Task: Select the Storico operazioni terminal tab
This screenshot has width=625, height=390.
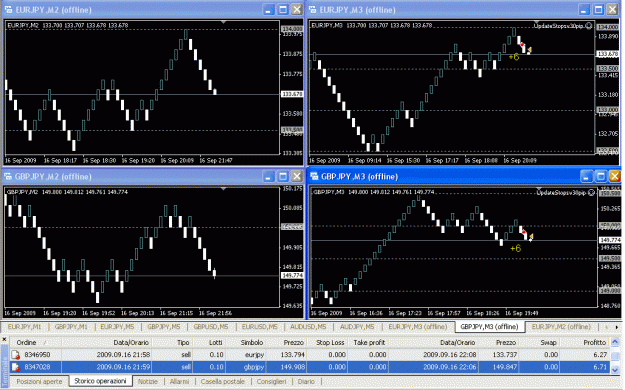Action: click(100, 381)
